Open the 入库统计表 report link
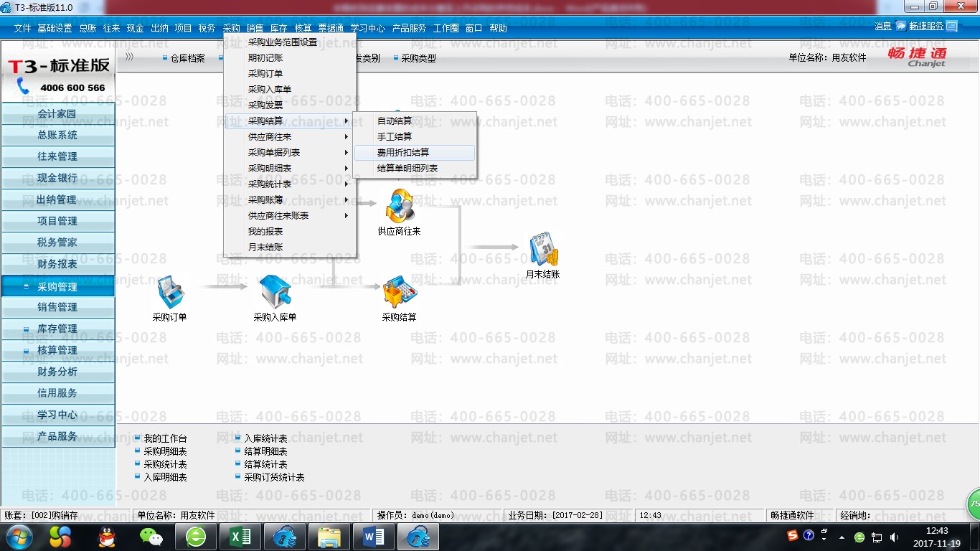 265,438
